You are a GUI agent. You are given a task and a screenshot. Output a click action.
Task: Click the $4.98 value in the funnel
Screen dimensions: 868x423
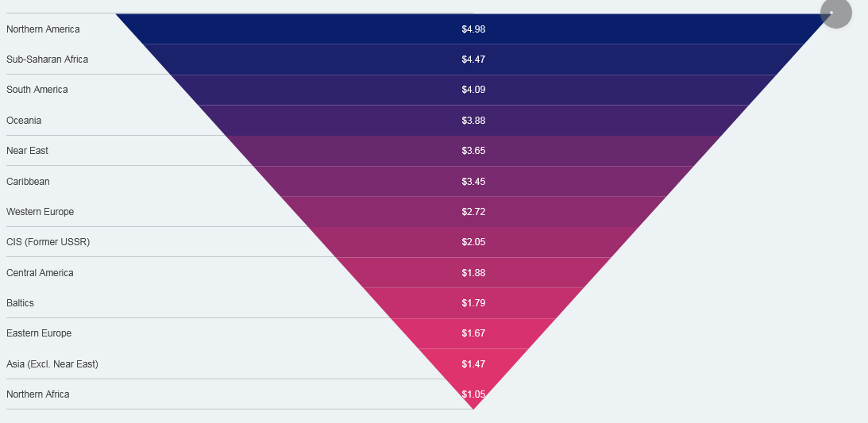click(473, 29)
